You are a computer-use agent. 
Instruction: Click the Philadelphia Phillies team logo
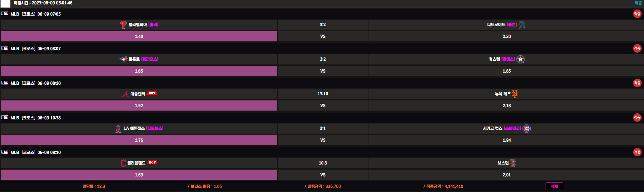[124, 25]
